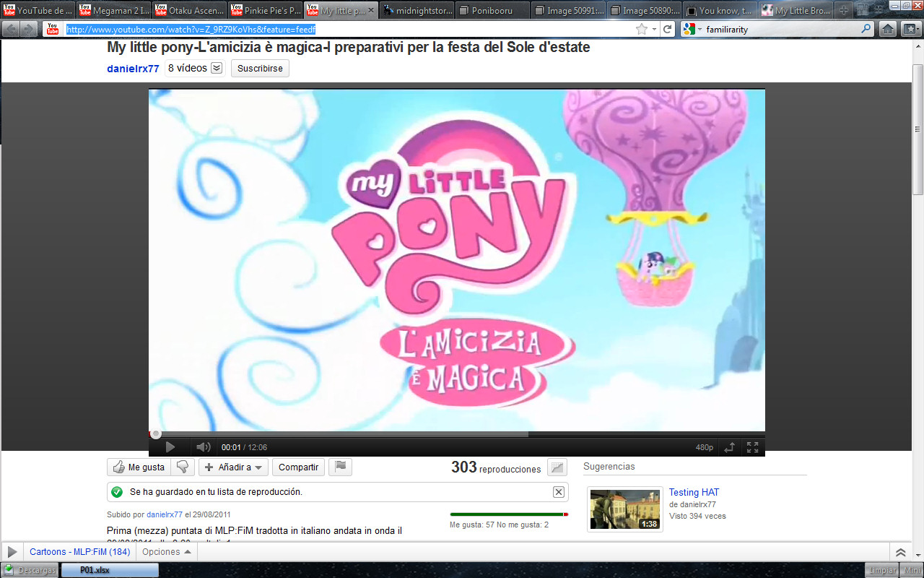Switch to the Pinkie Pie's P... tab

coord(266,11)
